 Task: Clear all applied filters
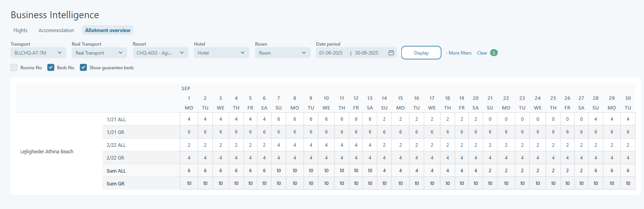pos(482,53)
